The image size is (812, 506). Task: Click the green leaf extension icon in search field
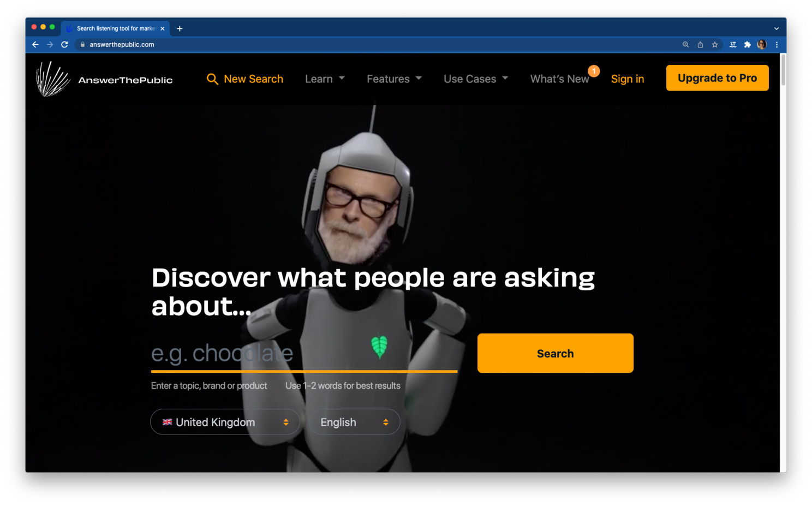[x=379, y=347]
